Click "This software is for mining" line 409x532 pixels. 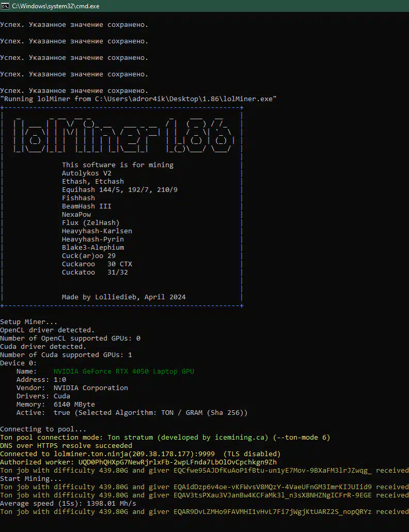coord(117,165)
